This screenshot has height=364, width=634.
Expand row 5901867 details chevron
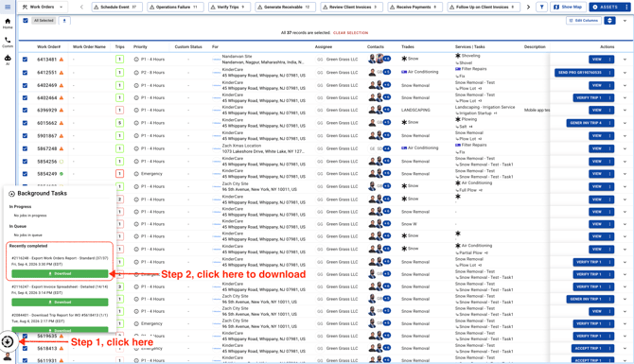[625, 136]
